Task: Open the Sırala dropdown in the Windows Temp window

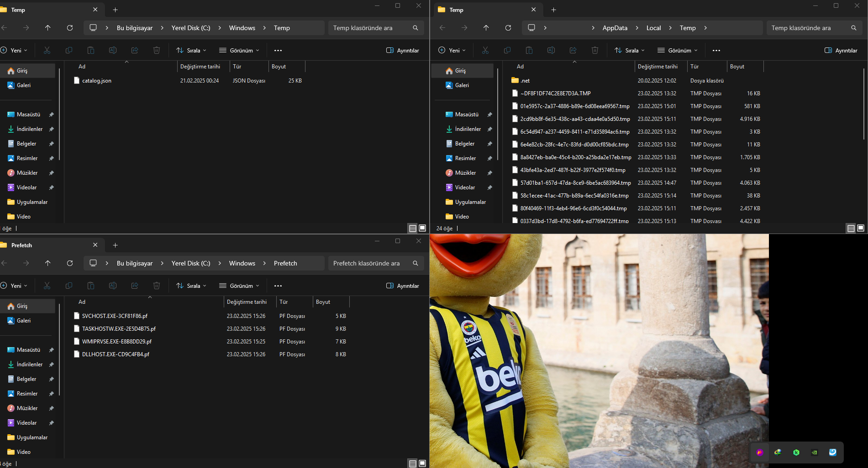Action: click(191, 51)
